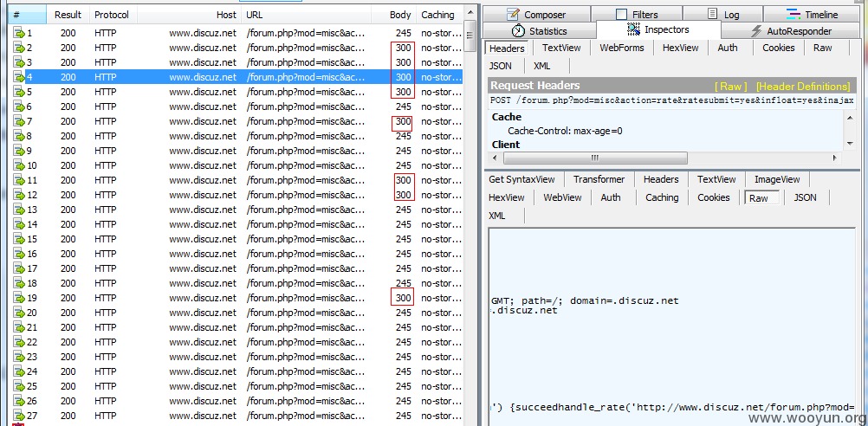Click the session list scroll-up arrow
868x426 pixels.
pyautogui.click(x=470, y=13)
